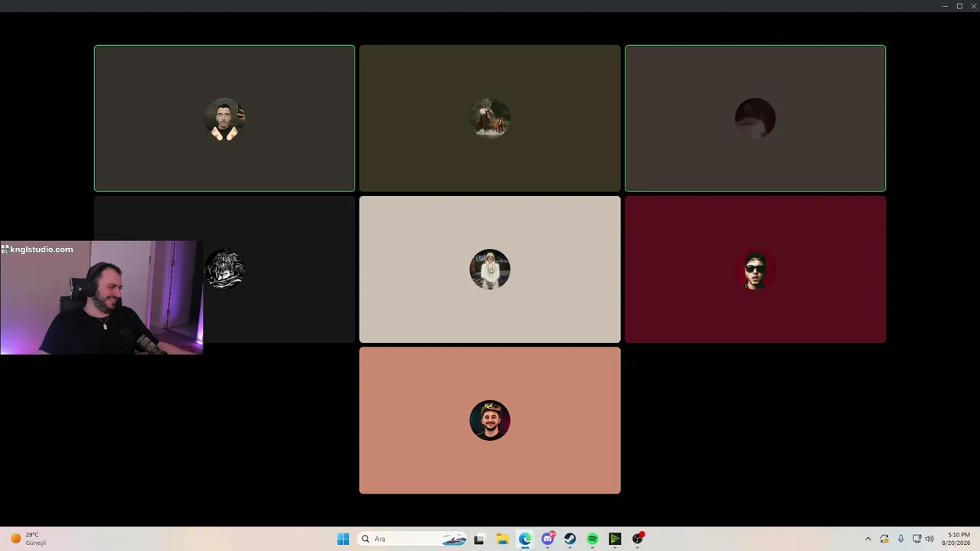The width and height of the screenshot is (980, 551).
Task: Open Steam from the taskbar
Action: [x=570, y=539]
